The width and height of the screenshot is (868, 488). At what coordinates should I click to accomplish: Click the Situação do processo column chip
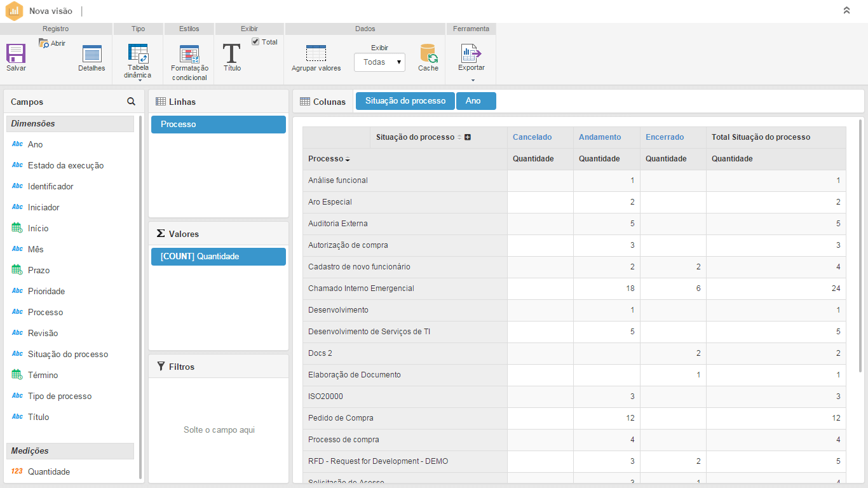(405, 101)
